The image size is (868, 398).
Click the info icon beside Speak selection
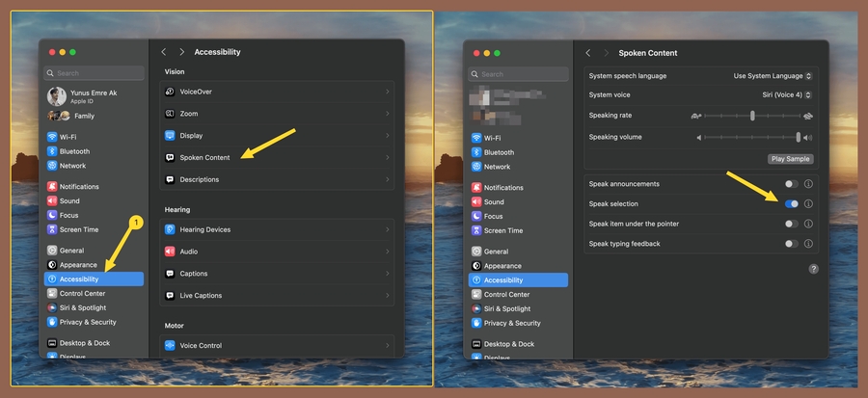[x=808, y=204]
